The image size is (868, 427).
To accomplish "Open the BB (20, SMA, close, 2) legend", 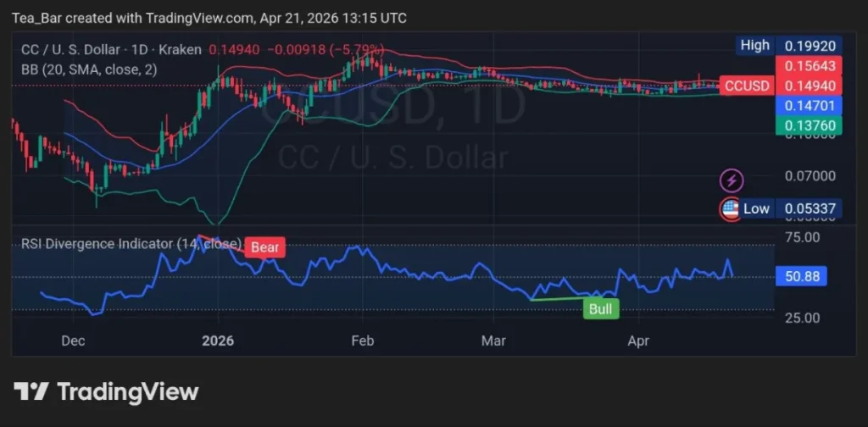I will coord(89,69).
